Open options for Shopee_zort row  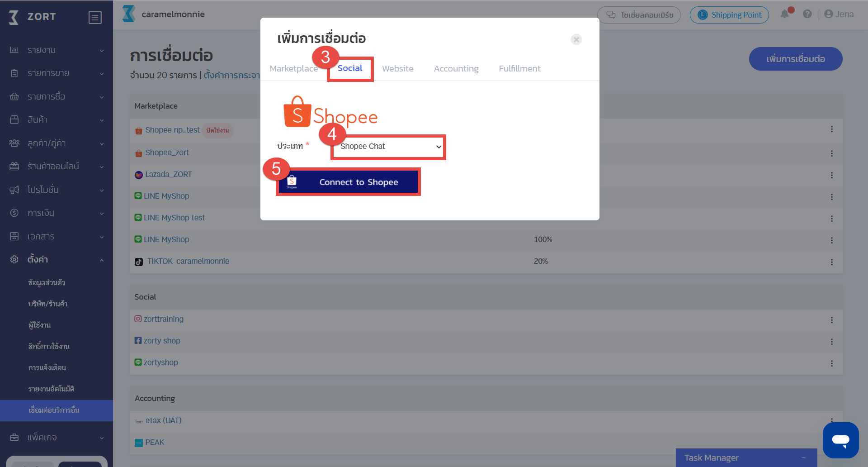point(832,153)
